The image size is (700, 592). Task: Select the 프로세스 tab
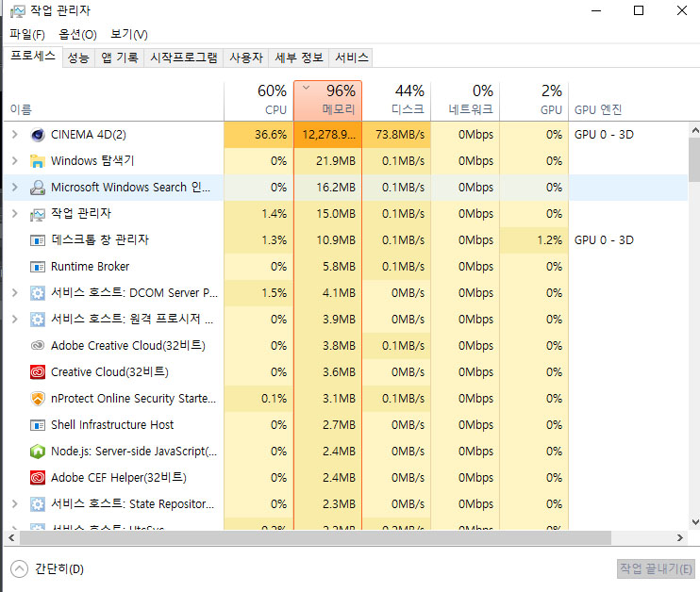(x=33, y=57)
